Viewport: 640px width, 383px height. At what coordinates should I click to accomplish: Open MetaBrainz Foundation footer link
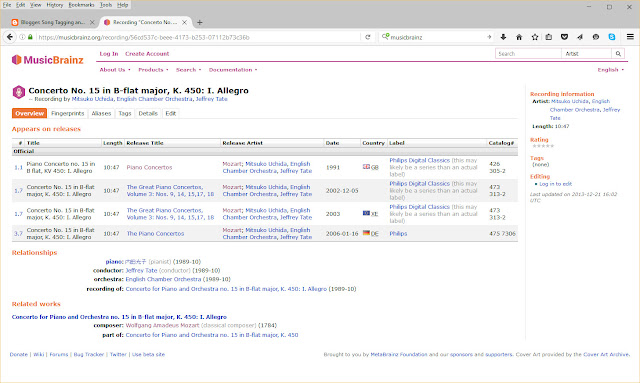click(399, 354)
